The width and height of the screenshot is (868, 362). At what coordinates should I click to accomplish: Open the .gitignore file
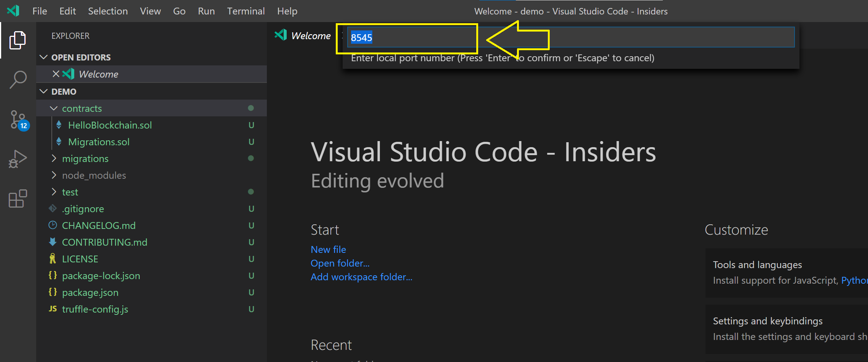[x=83, y=209]
